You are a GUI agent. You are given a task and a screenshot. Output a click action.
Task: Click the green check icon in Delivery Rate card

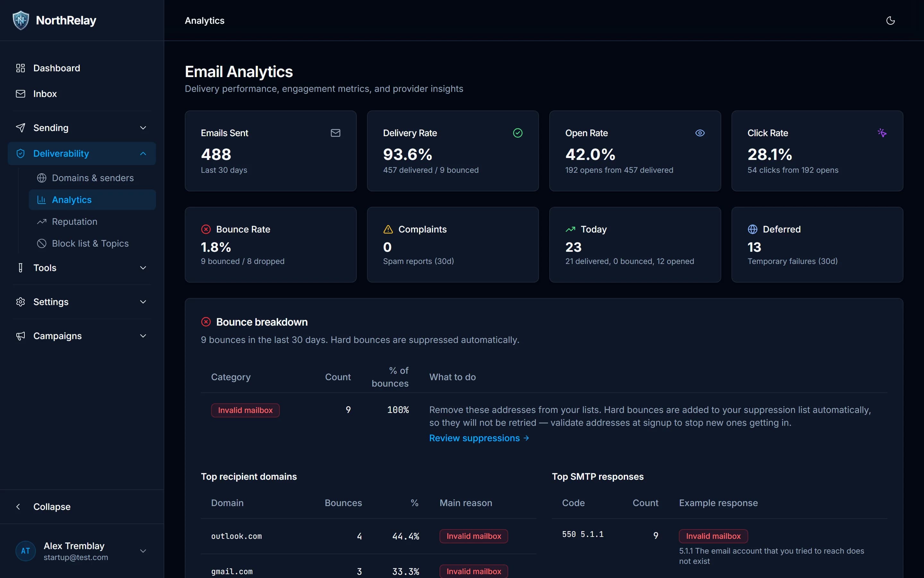click(x=518, y=133)
